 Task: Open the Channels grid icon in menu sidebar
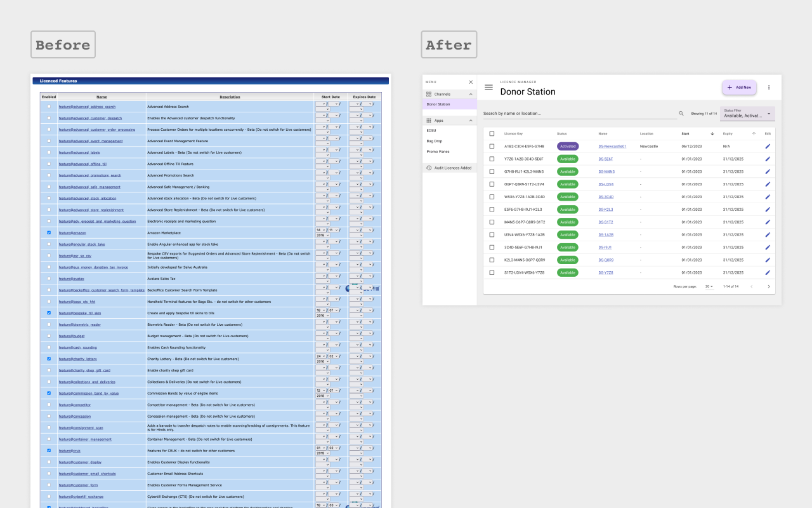click(430, 94)
